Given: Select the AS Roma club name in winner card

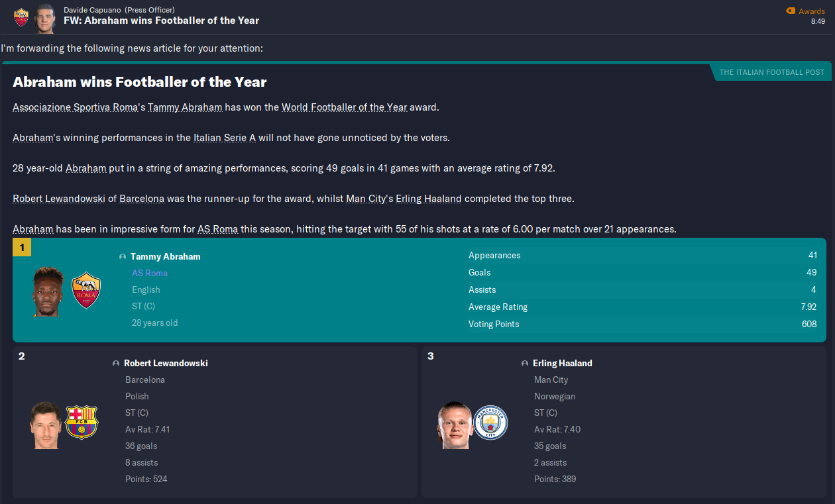Looking at the screenshot, I should click(150, 273).
